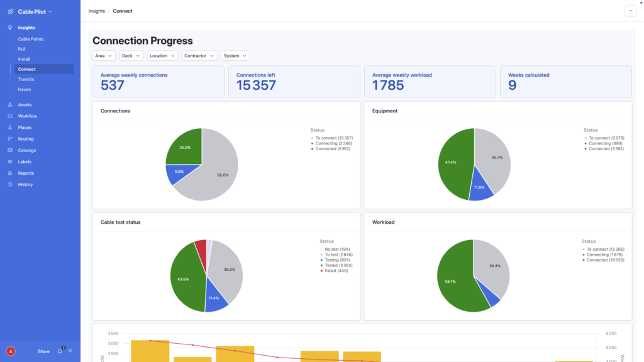This screenshot has height=362, width=644.
Task: Open the Issues section
Action: point(23,89)
